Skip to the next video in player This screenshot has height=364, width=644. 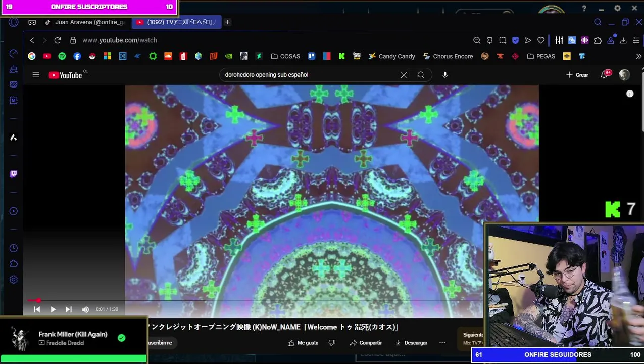(x=69, y=309)
